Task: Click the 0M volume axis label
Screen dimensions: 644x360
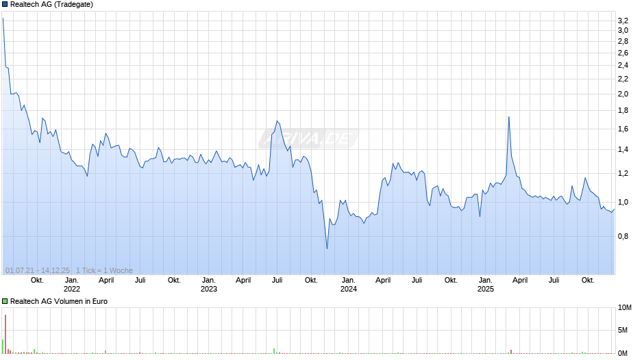Action: pyautogui.click(x=623, y=353)
